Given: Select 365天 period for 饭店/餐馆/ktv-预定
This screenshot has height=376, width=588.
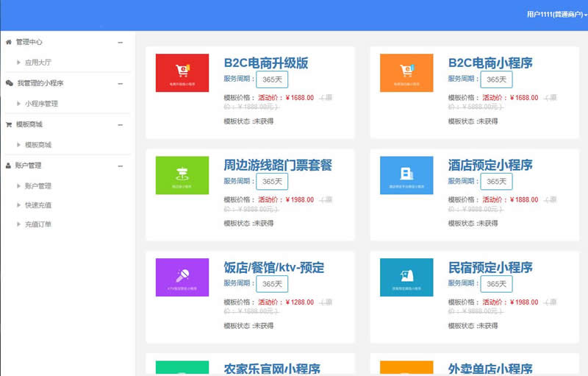Looking at the screenshot, I should click(272, 284).
